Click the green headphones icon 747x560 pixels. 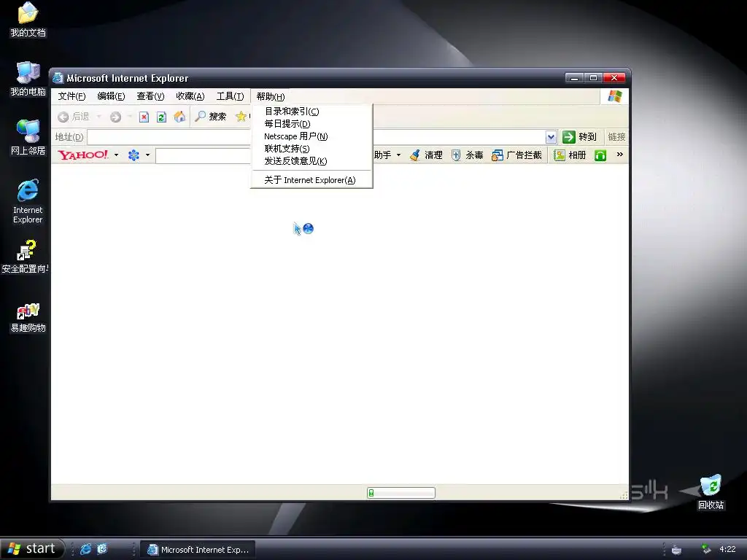coord(600,155)
